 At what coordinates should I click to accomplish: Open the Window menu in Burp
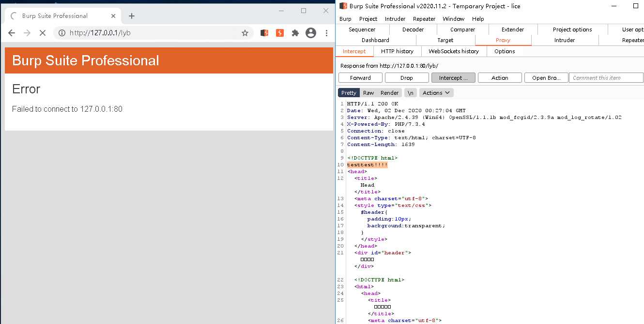click(454, 19)
